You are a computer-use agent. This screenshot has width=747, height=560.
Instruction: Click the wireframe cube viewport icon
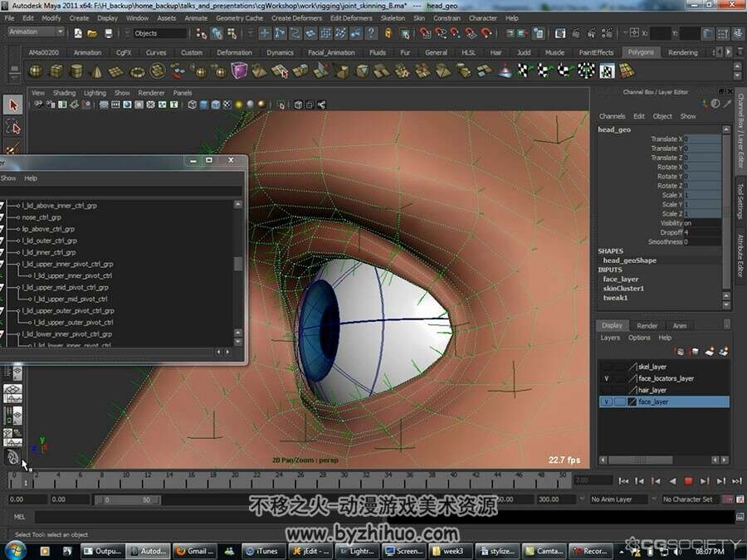(192, 105)
